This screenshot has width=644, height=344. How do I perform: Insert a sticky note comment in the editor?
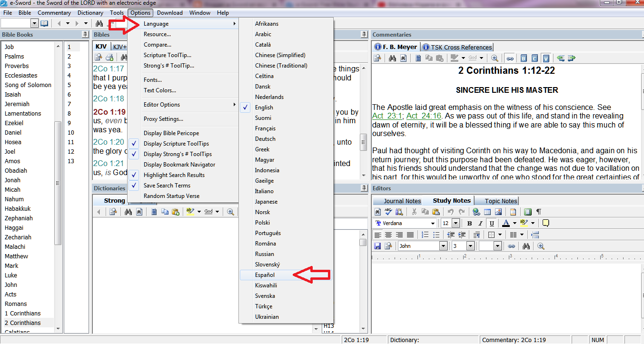(545, 223)
